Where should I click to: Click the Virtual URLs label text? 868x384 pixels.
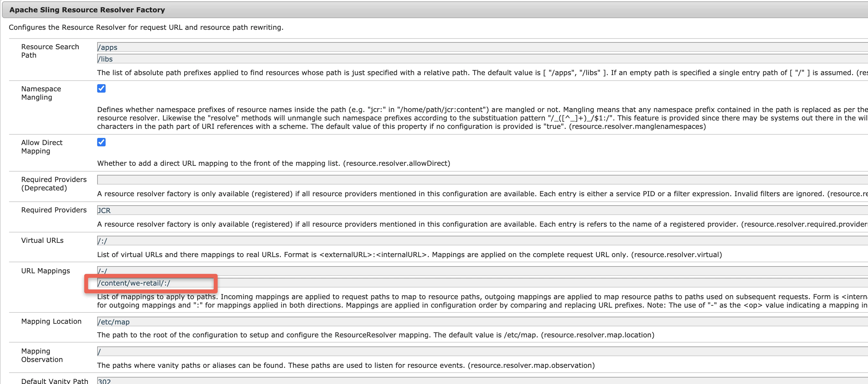(x=42, y=241)
